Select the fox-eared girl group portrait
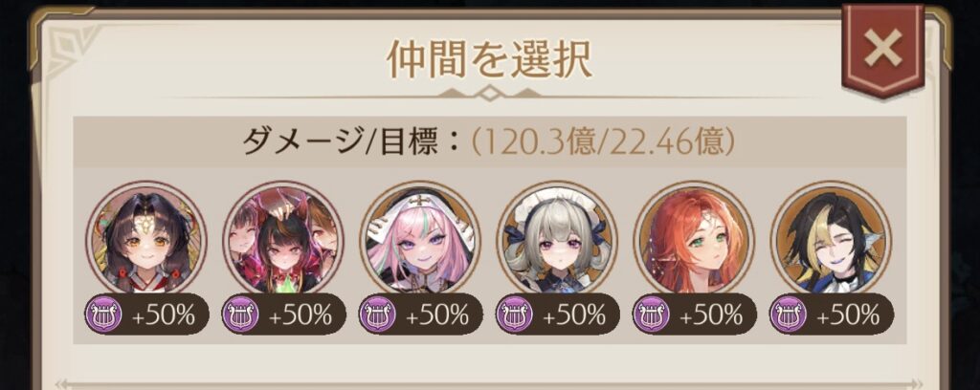The height and width of the screenshot is (390, 980). click(283, 240)
